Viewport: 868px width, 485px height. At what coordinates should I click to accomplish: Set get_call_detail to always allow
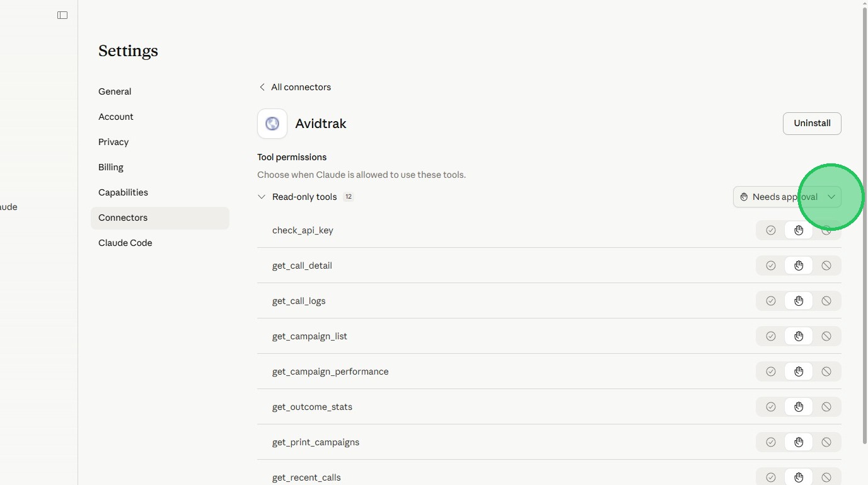point(770,266)
